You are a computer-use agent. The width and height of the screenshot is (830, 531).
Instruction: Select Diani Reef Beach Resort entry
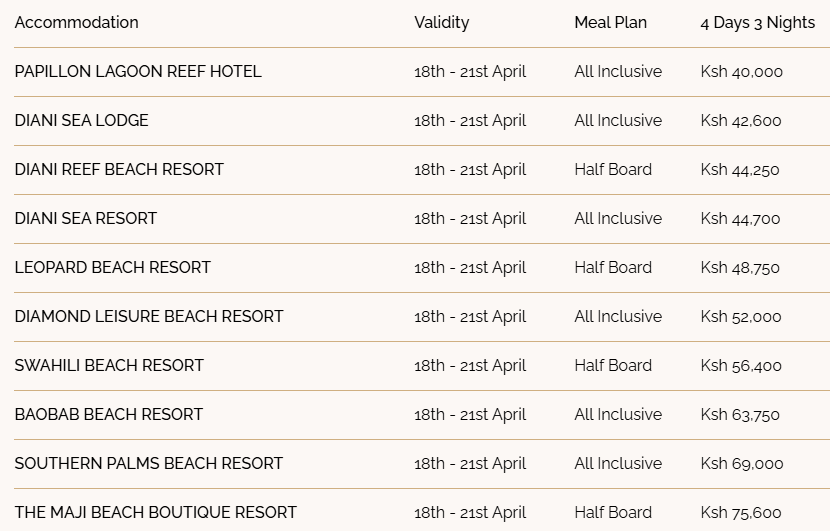[119, 169]
